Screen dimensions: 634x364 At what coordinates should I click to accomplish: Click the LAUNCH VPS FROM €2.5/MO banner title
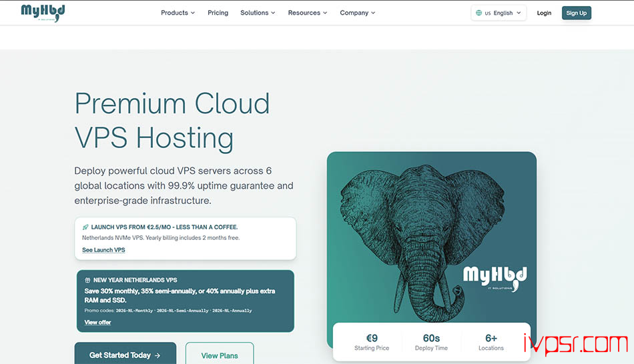coord(164,227)
